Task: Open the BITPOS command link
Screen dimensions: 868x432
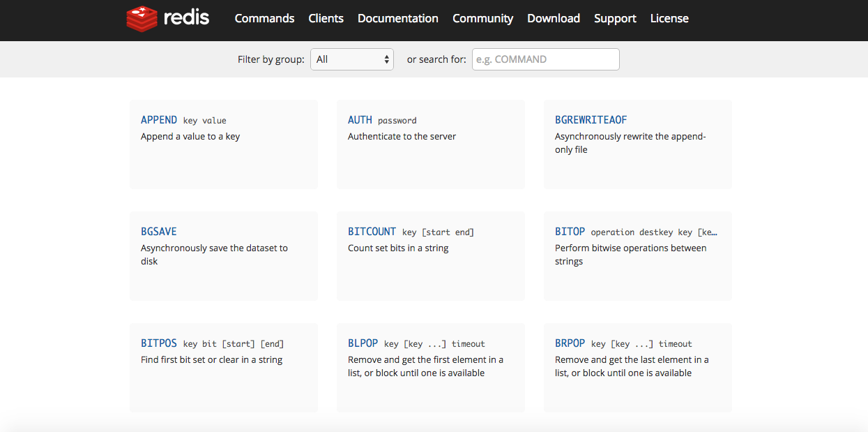Action: pyautogui.click(x=159, y=343)
